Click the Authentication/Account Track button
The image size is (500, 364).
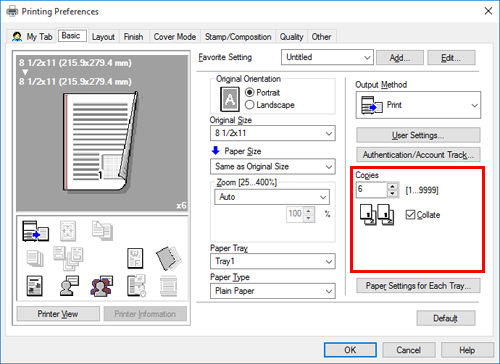[418, 155]
